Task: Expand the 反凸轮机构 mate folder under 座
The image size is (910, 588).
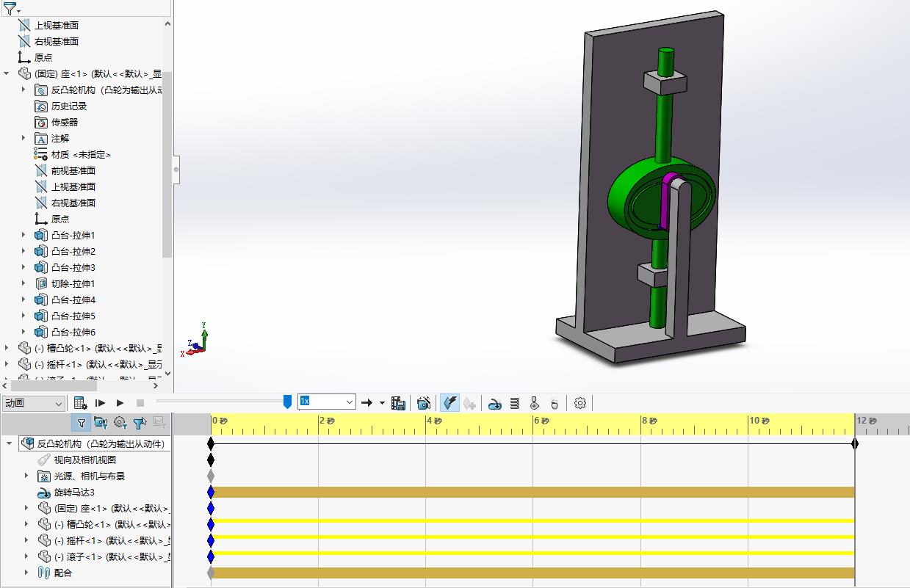Action: (x=24, y=90)
